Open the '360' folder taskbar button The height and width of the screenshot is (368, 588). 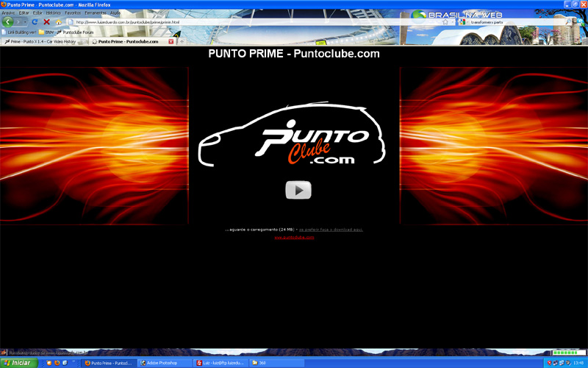click(277, 363)
